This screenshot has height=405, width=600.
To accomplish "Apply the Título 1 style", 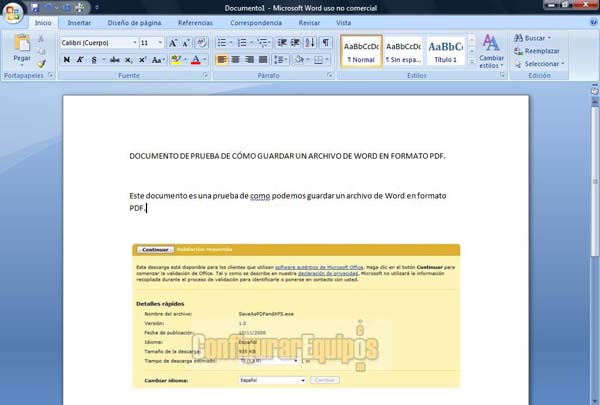I will pyautogui.click(x=445, y=52).
